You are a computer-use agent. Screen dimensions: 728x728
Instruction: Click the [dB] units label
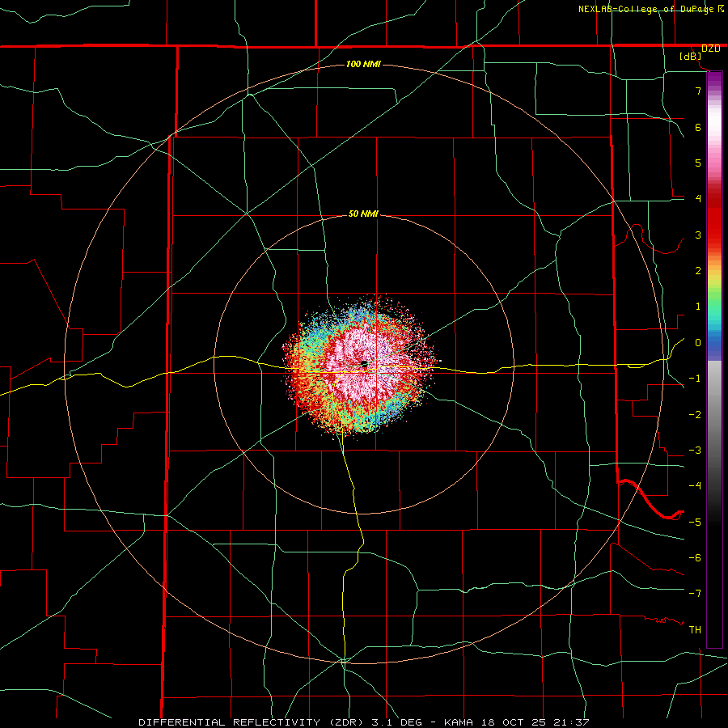pos(691,57)
